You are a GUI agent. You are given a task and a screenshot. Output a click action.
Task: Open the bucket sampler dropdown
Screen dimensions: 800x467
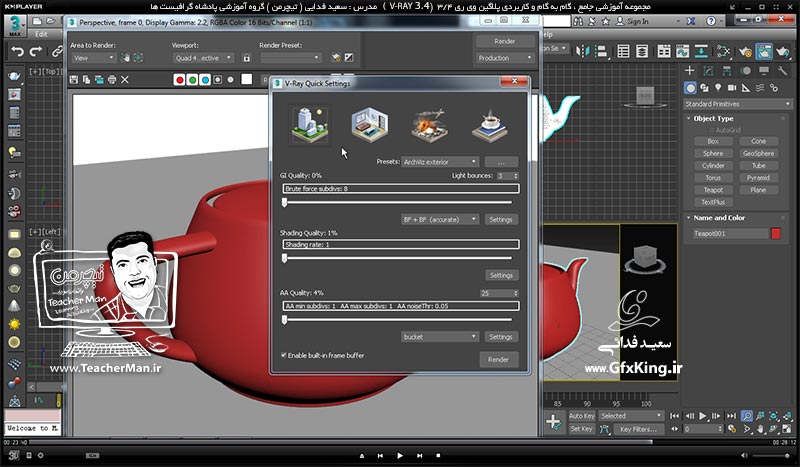click(x=440, y=337)
